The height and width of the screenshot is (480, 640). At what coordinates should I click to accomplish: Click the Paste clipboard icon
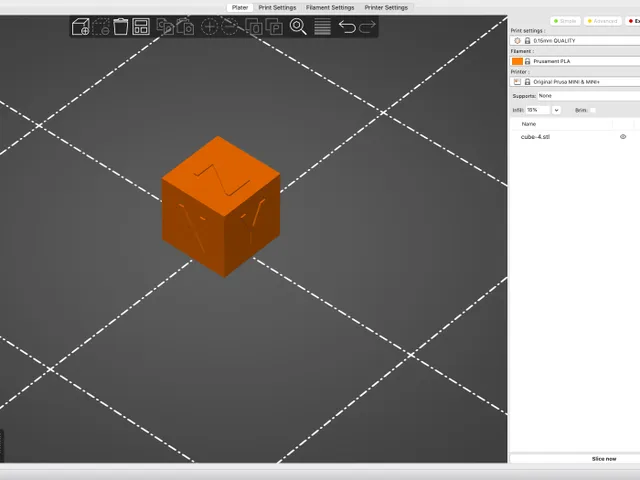click(185, 27)
